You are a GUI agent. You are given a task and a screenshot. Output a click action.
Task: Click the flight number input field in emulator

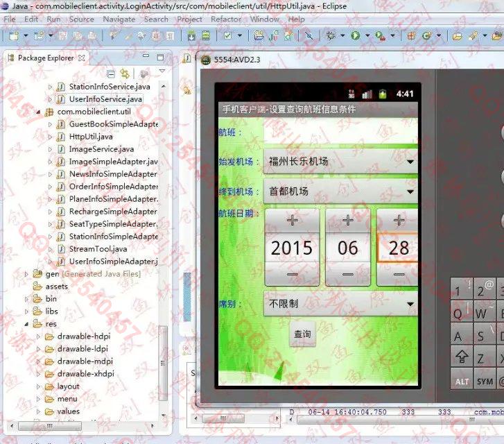click(x=340, y=131)
